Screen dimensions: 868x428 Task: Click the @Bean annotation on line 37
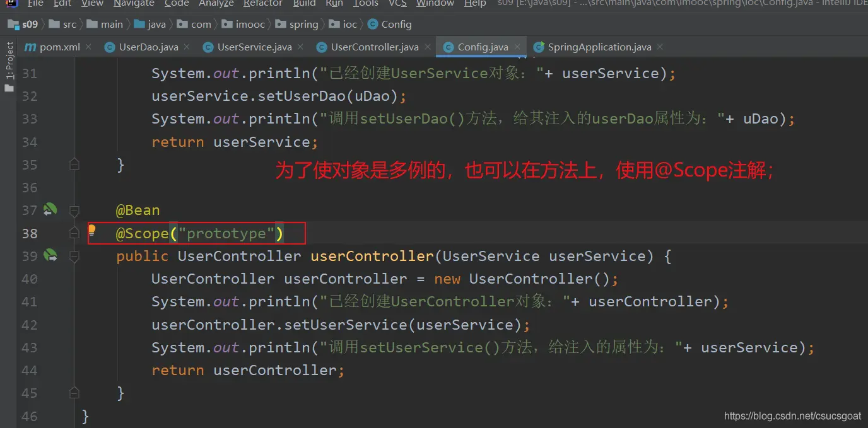(x=138, y=210)
